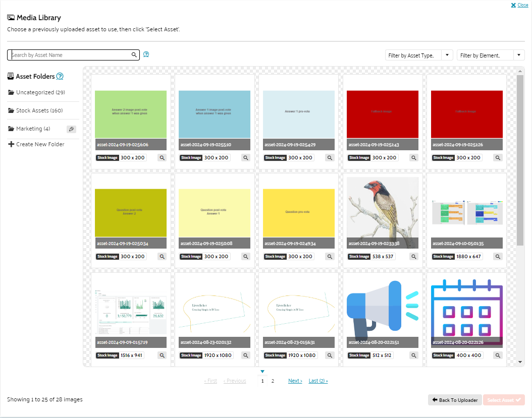Close the Media Library dialog
This screenshot has width=532, height=418.
pyautogui.click(x=519, y=5)
